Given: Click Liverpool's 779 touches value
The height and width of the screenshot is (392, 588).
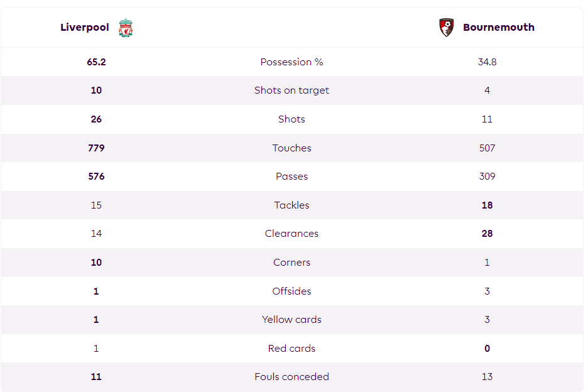Looking at the screenshot, I should point(96,148).
